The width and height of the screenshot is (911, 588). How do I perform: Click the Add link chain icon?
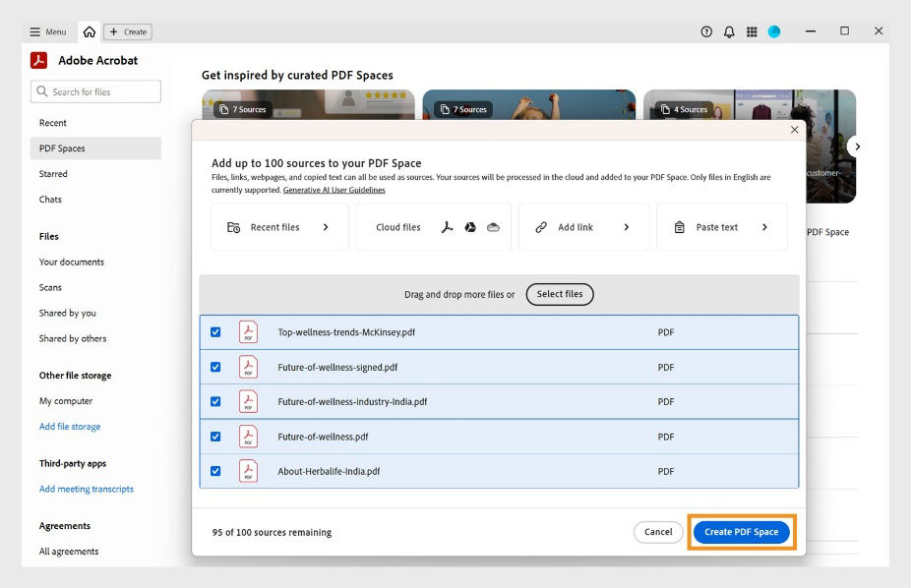pyautogui.click(x=541, y=227)
